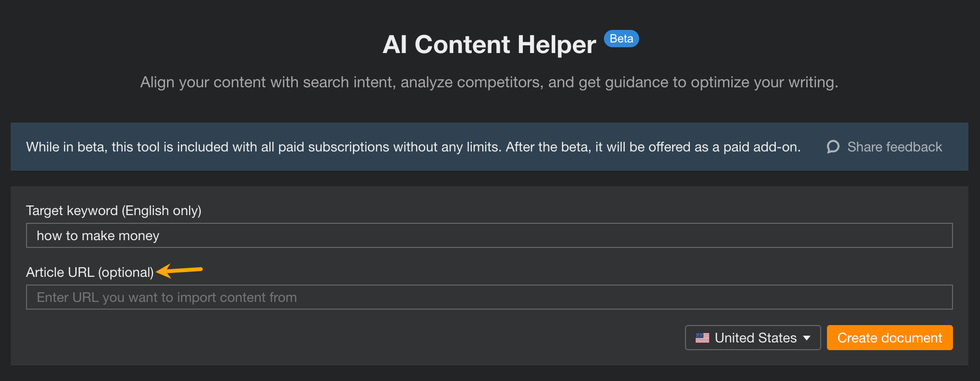Click the Article URL optional label
The width and height of the screenshot is (980, 381).
pyautogui.click(x=90, y=272)
